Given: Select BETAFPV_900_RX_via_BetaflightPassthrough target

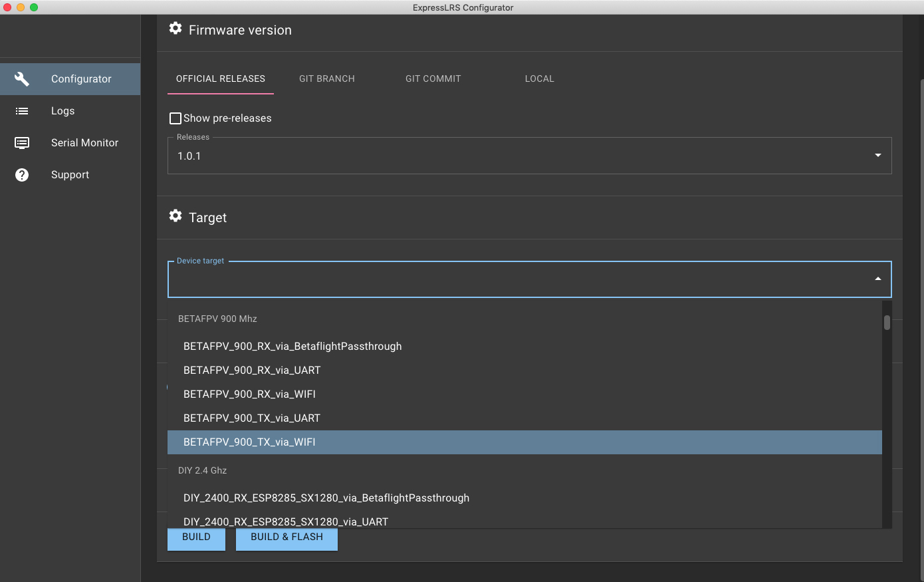Looking at the screenshot, I should point(524,347).
